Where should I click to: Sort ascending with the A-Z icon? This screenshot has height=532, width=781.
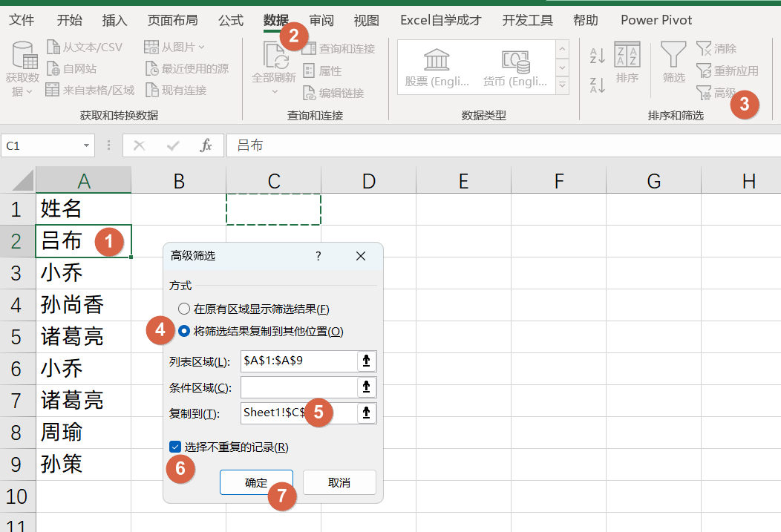(x=595, y=53)
